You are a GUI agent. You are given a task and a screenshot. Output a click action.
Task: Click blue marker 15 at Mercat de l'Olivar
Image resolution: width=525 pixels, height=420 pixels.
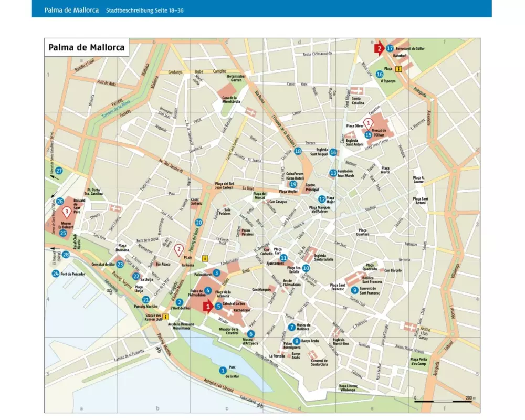[369, 135]
